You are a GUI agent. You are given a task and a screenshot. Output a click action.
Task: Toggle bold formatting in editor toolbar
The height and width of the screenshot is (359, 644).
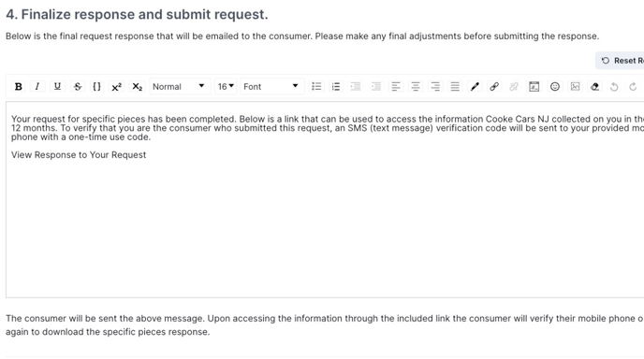tap(18, 87)
